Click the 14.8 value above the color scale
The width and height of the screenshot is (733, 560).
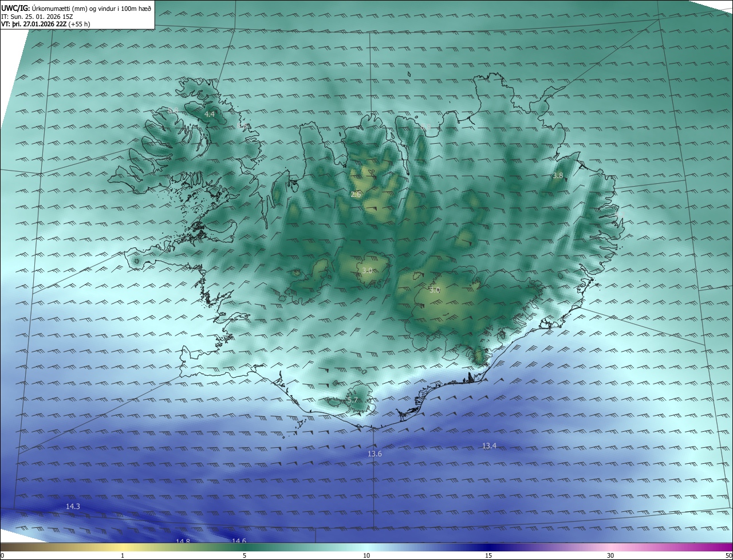[183, 541]
